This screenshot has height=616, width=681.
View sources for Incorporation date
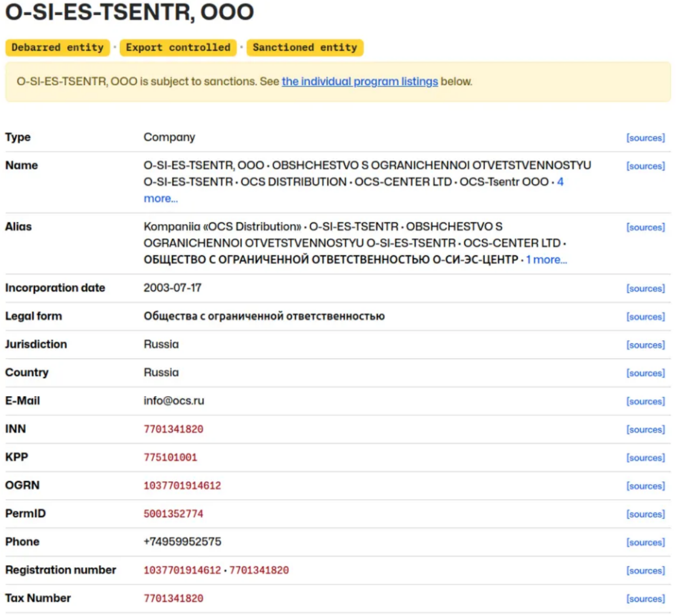click(x=645, y=288)
